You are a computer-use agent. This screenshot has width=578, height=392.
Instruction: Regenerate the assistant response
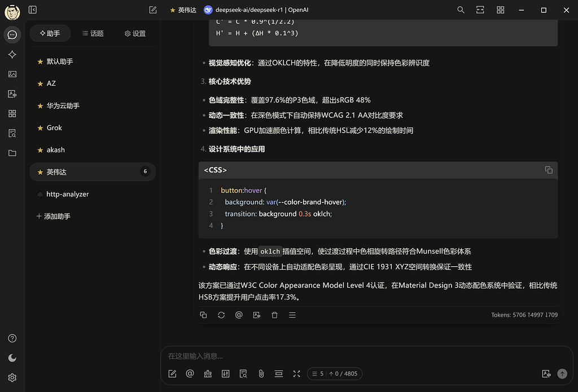(x=221, y=315)
